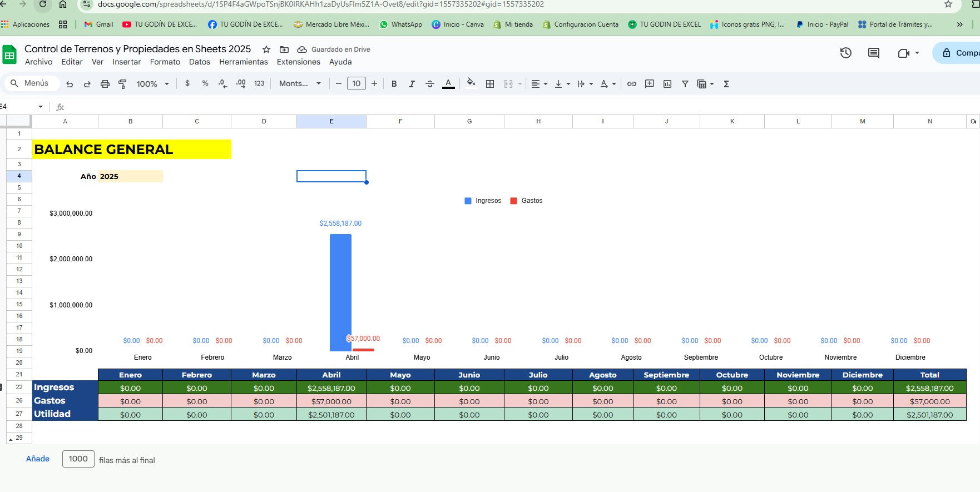Open zoom level 100% dropdown
The image size is (980, 492).
click(x=152, y=84)
